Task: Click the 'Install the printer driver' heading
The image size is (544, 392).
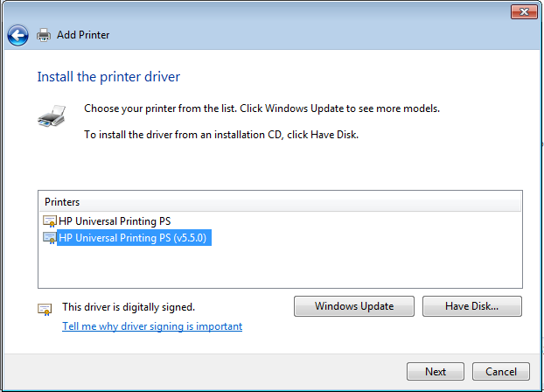Action: coord(108,77)
